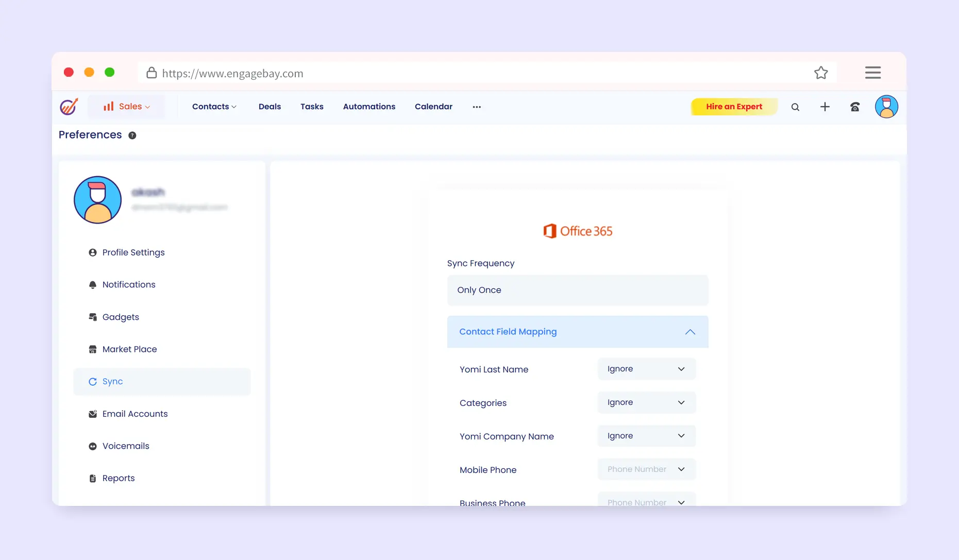Open the Mobile Phone mapping dropdown

pyautogui.click(x=646, y=469)
